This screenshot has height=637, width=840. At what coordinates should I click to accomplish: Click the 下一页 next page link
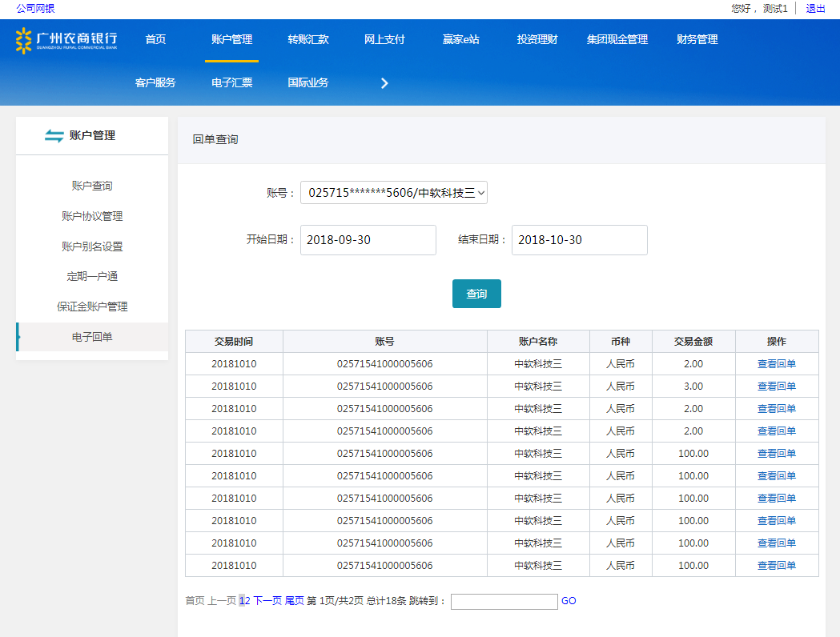[267, 601]
